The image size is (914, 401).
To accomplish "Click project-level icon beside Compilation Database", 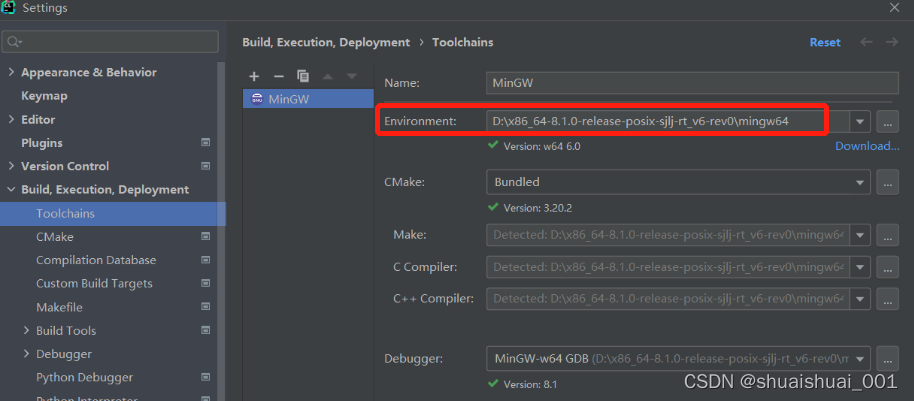I will click(205, 260).
